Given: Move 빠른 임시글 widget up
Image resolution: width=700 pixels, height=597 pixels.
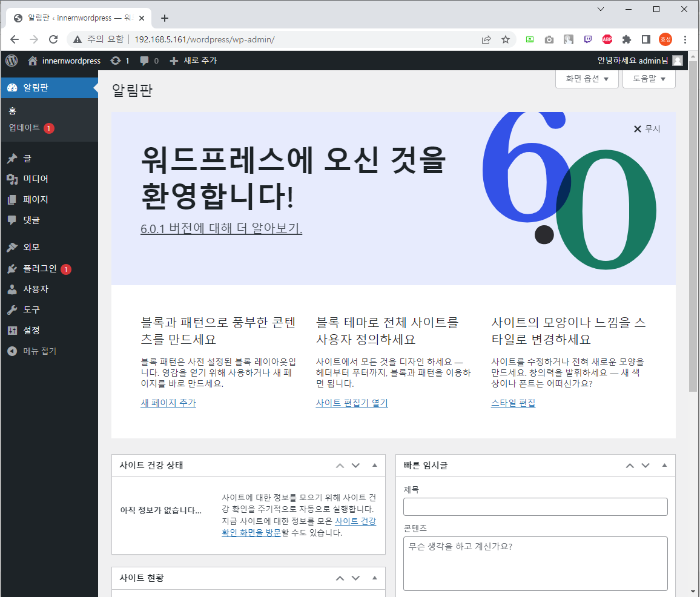Looking at the screenshot, I should pyautogui.click(x=630, y=466).
